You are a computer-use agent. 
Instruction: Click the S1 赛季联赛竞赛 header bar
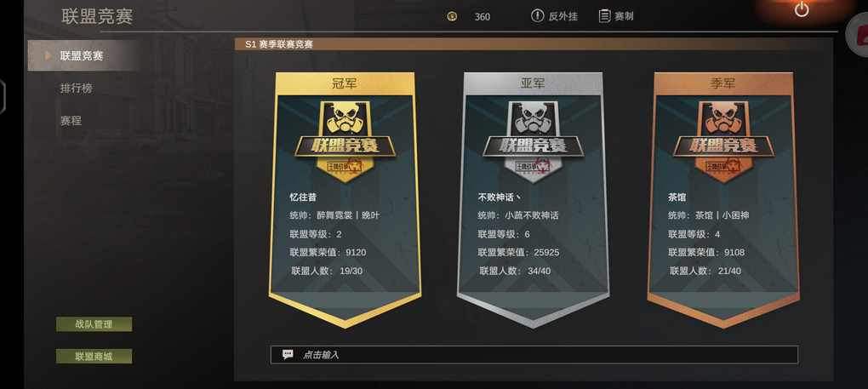[x=534, y=44]
